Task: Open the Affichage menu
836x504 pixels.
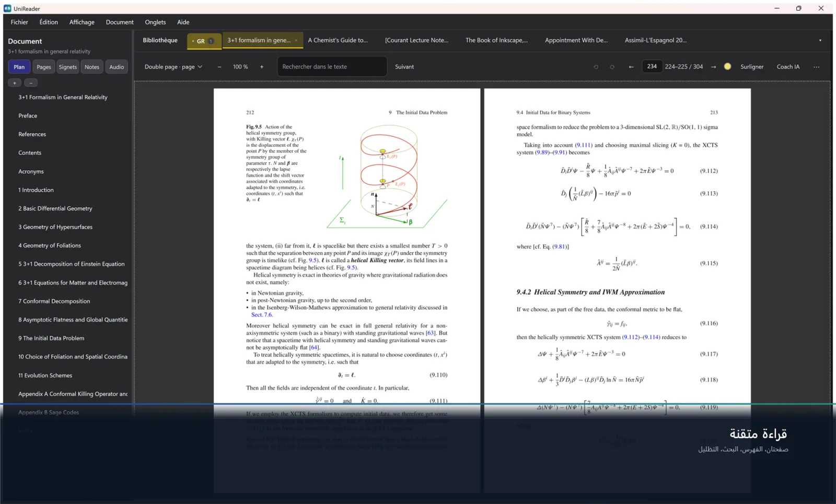Action: coord(82,22)
